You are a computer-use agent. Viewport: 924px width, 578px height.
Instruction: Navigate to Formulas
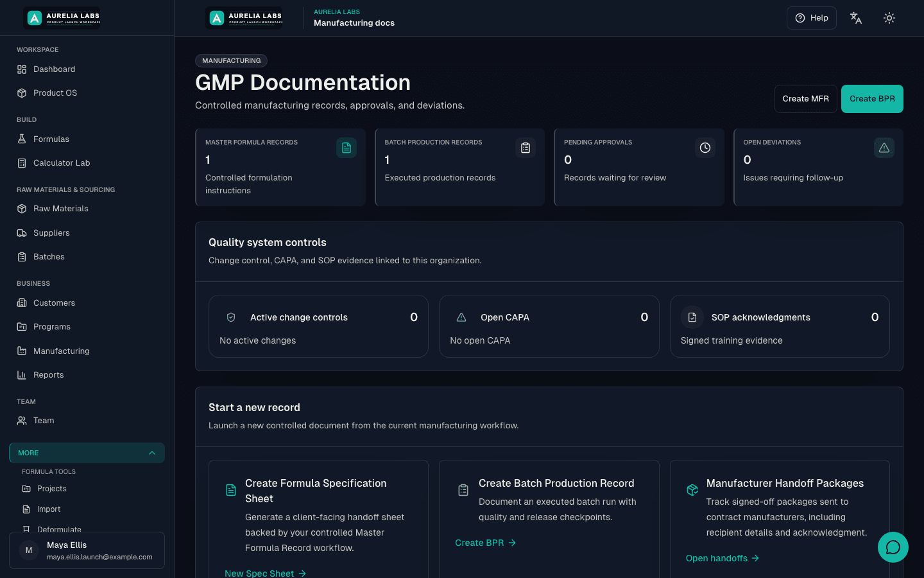(87, 139)
